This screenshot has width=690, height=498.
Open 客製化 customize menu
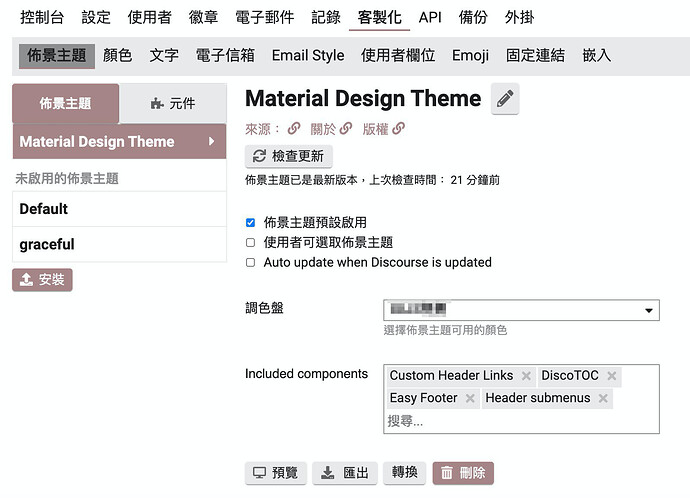(379, 18)
